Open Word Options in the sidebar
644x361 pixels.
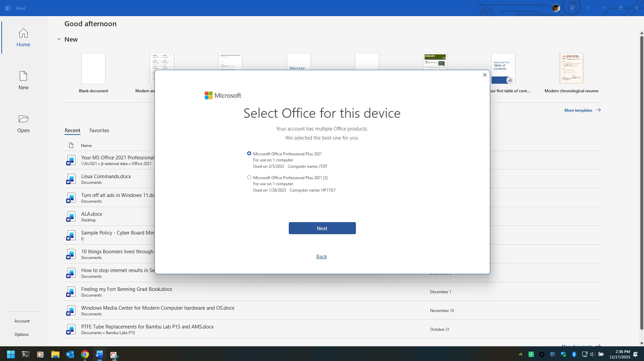(21, 334)
